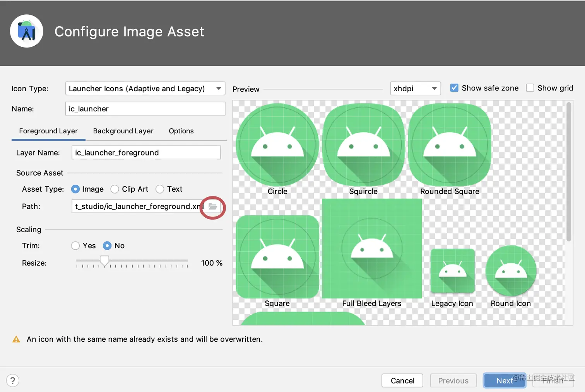Click the Preview section label
This screenshot has height=392, width=585.
[246, 89]
